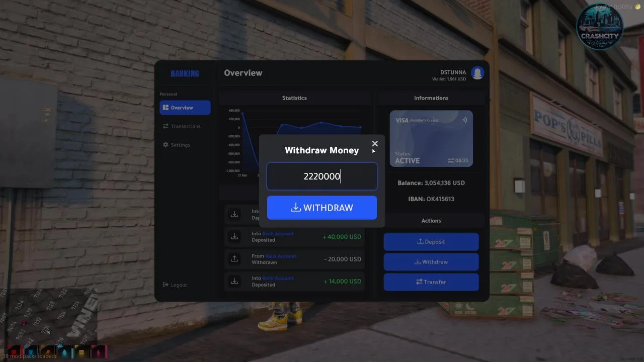644x362 pixels.
Task: Click the partially hidden top transaction's deposit icon
Action: 234,214
